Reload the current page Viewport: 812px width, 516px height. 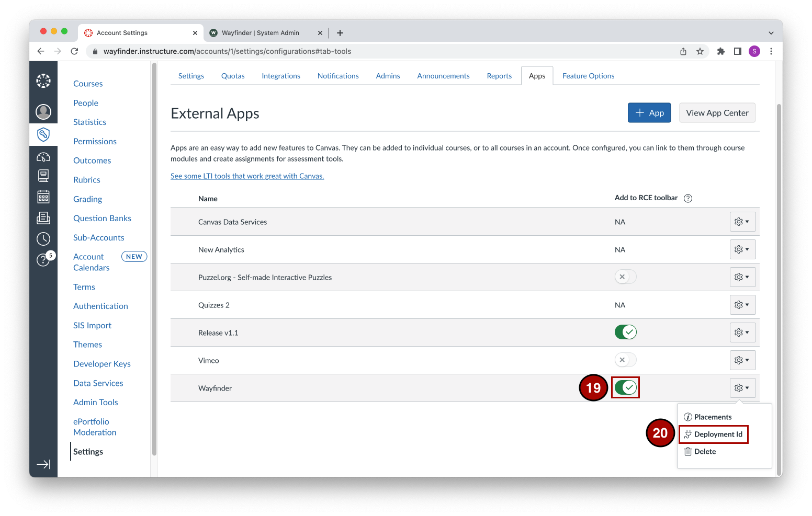click(x=74, y=51)
